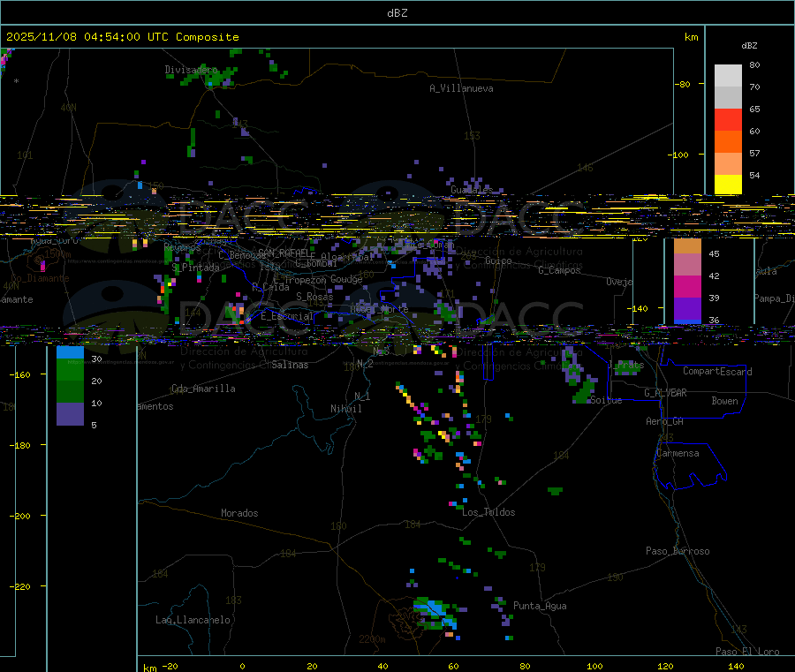The image size is (795, 672).
Task: Select the SAN_RAFAEL city label
Action: (284, 253)
